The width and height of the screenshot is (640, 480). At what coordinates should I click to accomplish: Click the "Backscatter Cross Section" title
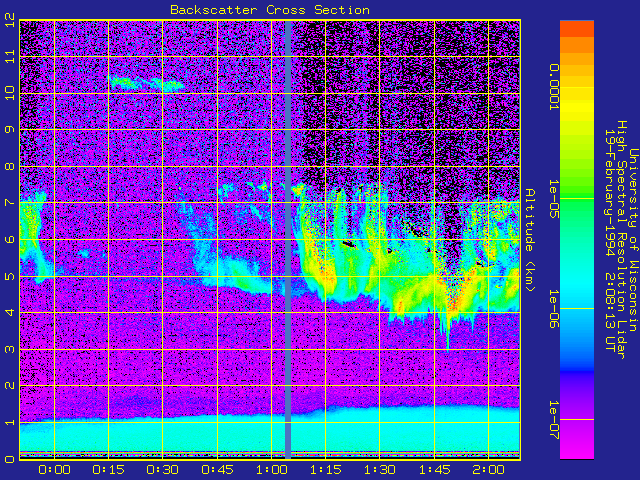(270, 10)
